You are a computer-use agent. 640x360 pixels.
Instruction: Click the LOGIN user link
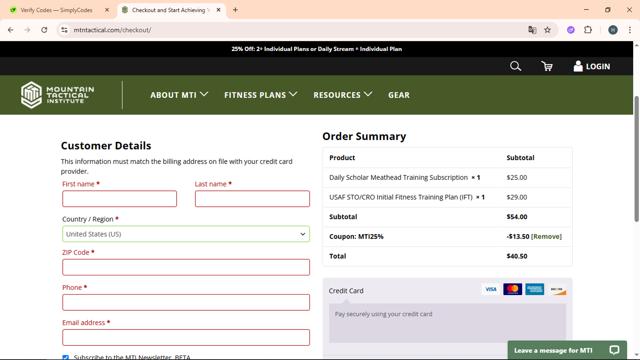(x=592, y=66)
